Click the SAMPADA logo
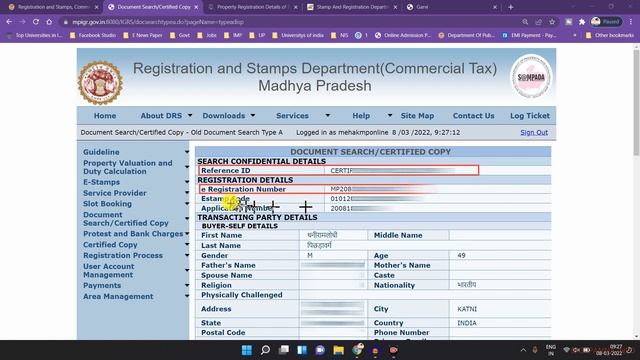 pyautogui.click(x=531, y=77)
